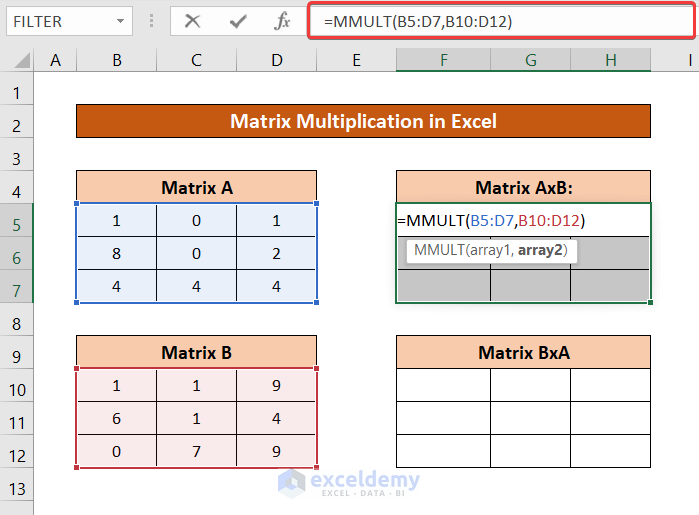Click empty cell F10 under Matrix BxA

(444, 385)
